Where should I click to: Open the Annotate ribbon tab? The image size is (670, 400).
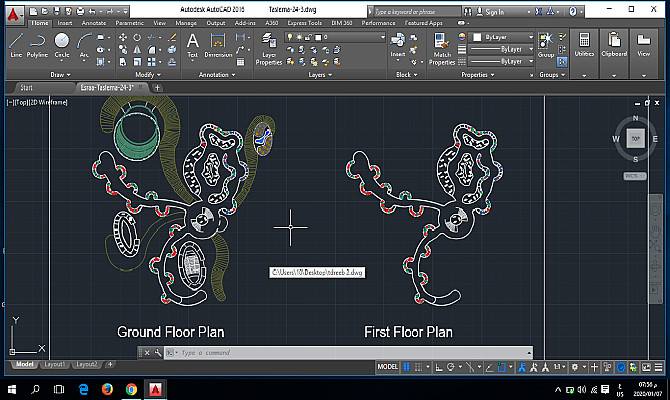click(92, 21)
